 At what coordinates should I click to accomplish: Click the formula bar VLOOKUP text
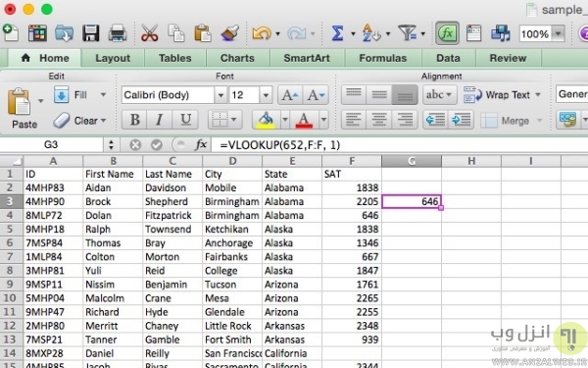[x=279, y=145]
